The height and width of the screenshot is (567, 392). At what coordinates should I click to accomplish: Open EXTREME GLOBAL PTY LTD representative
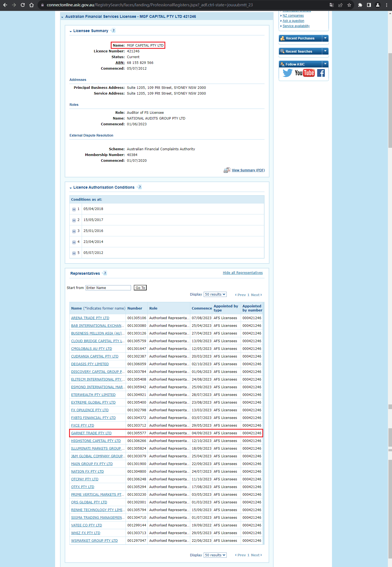[x=93, y=402]
